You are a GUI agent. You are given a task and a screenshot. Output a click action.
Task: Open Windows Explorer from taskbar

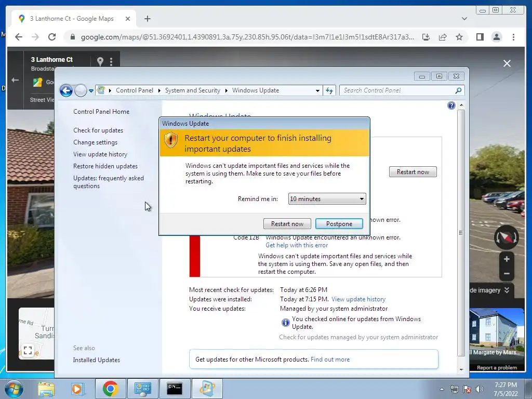pyautogui.click(x=46, y=389)
